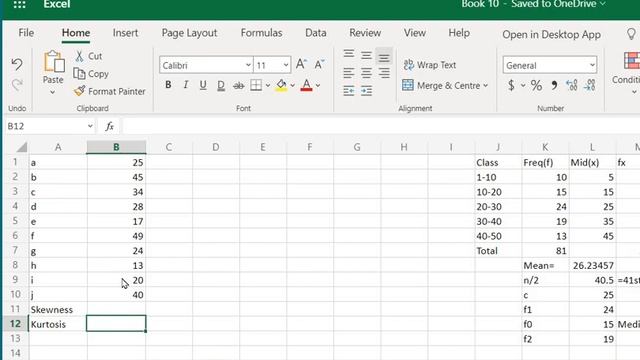Select column B header
This screenshot has height=360, width=640.
click(x=116, y=147)
